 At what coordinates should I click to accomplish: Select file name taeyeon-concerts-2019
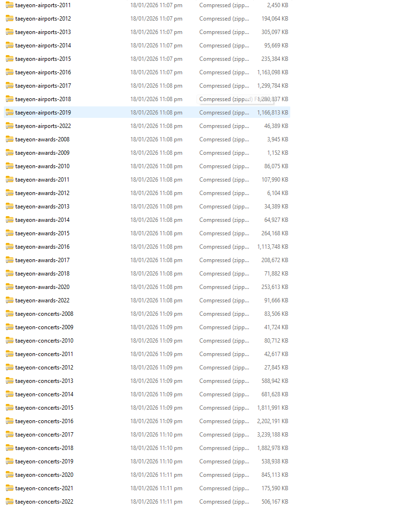tap(44, 461)
